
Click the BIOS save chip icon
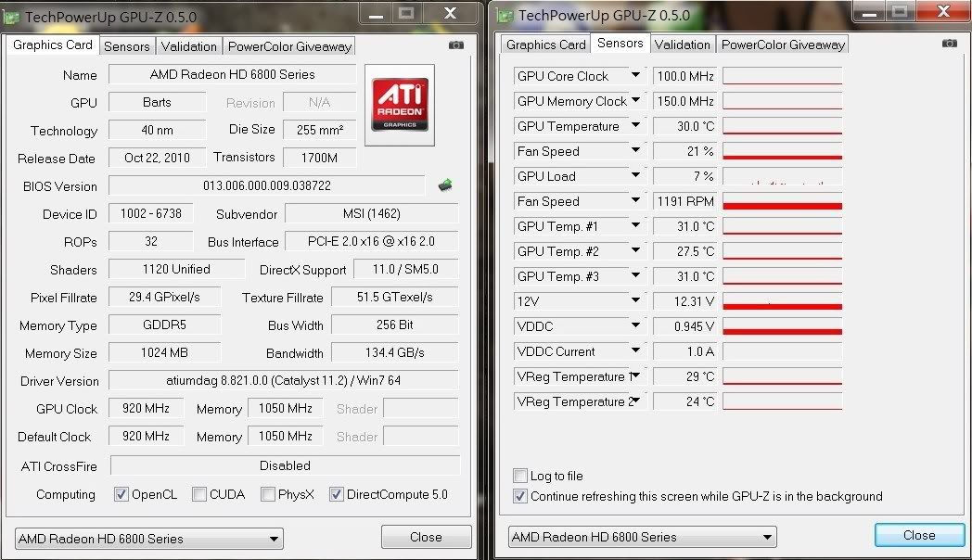coord(446,185)
